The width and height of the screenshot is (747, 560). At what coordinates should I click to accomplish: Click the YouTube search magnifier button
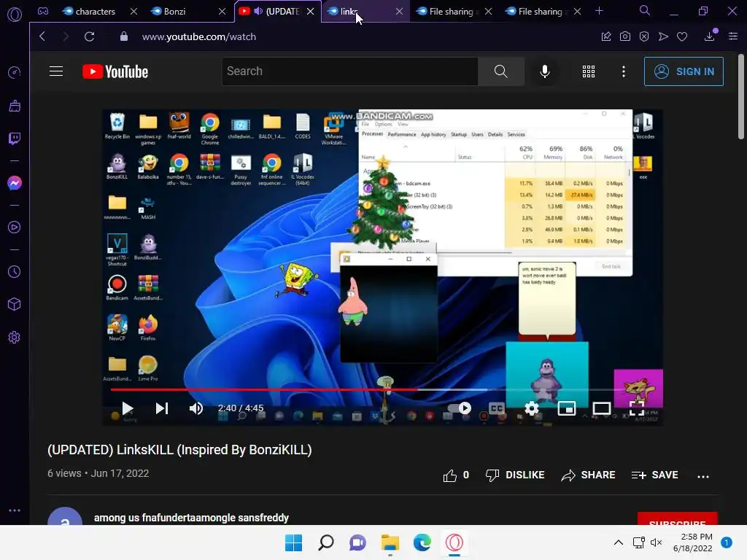pyautogui.click(x=500, y=71)
